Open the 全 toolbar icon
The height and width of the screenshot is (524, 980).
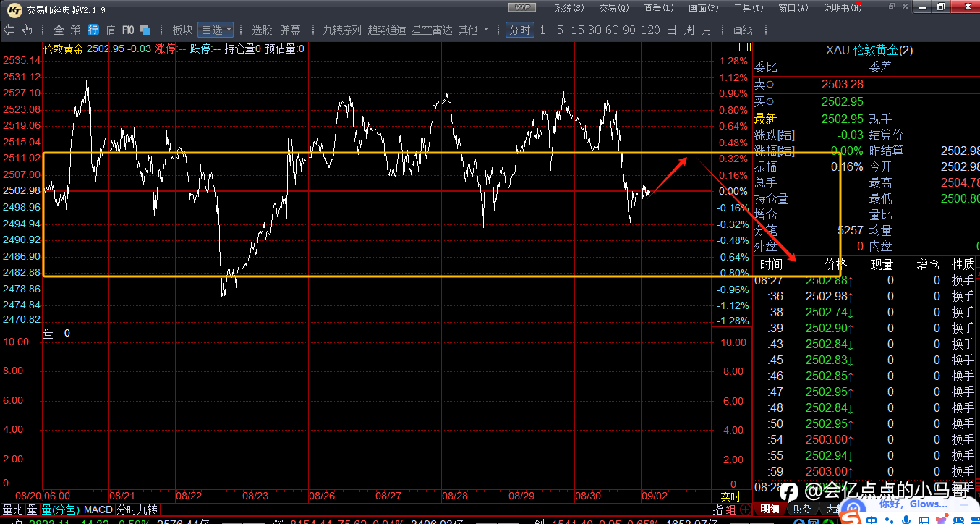pyautogui.click(x=59, y=30)
